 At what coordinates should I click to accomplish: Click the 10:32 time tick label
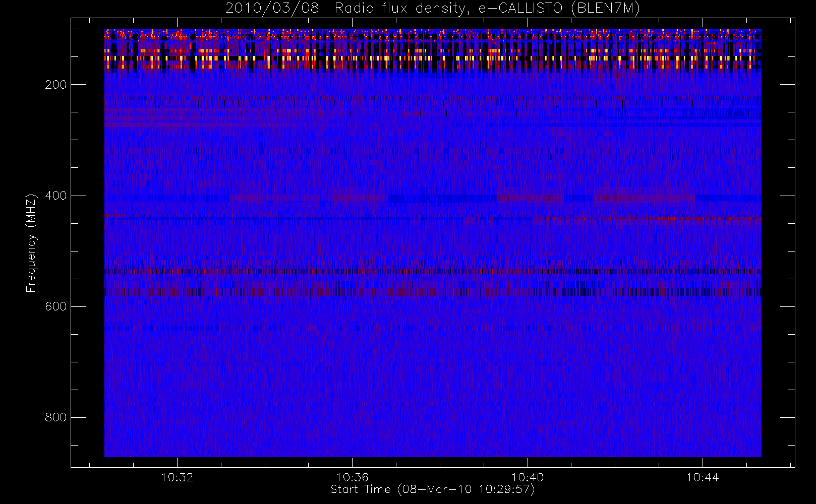pos(177,477)
